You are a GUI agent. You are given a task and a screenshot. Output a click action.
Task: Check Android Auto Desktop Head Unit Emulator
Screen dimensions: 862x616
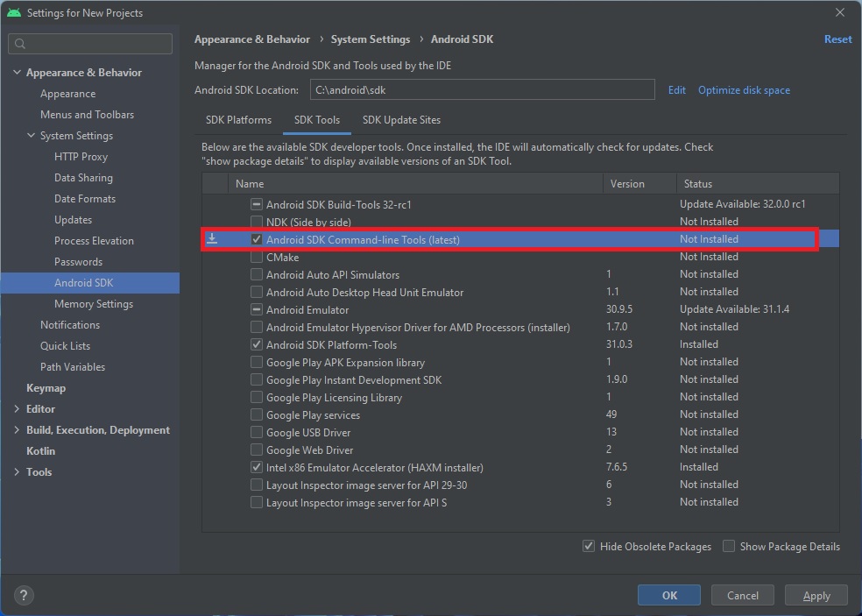[256, 292]
